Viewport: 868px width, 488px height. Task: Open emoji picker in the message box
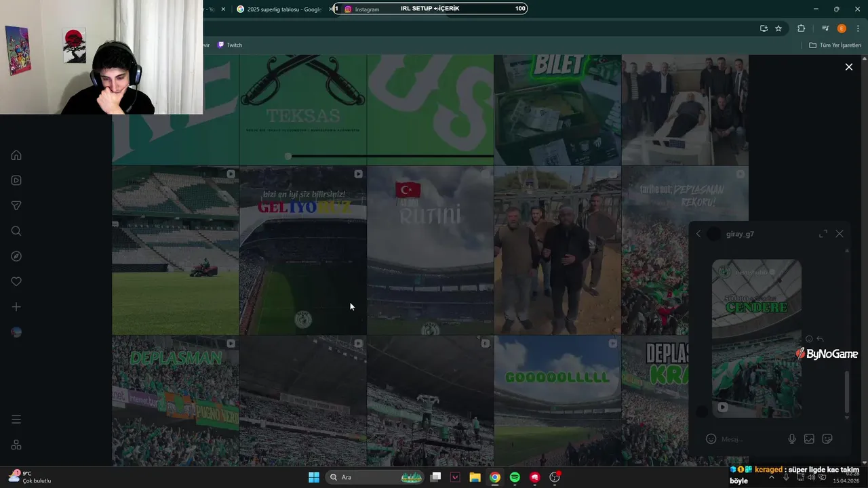point(711,439)
